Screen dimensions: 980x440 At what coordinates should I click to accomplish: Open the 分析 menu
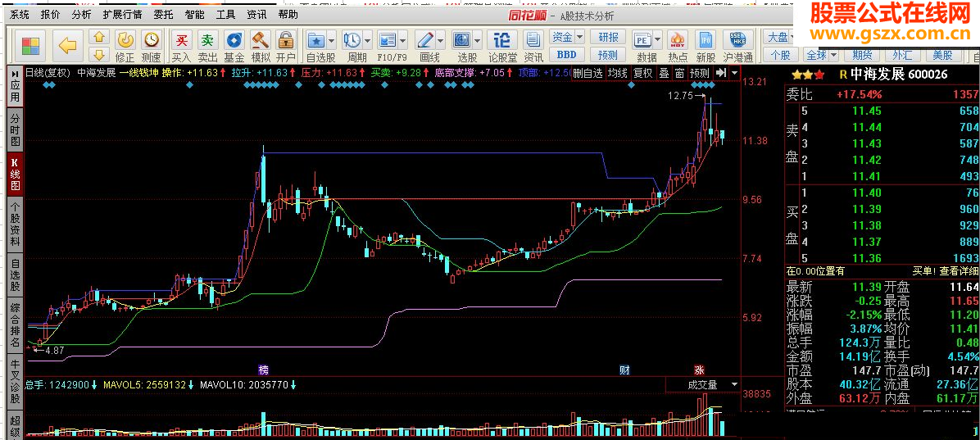[x=81, y=15]
